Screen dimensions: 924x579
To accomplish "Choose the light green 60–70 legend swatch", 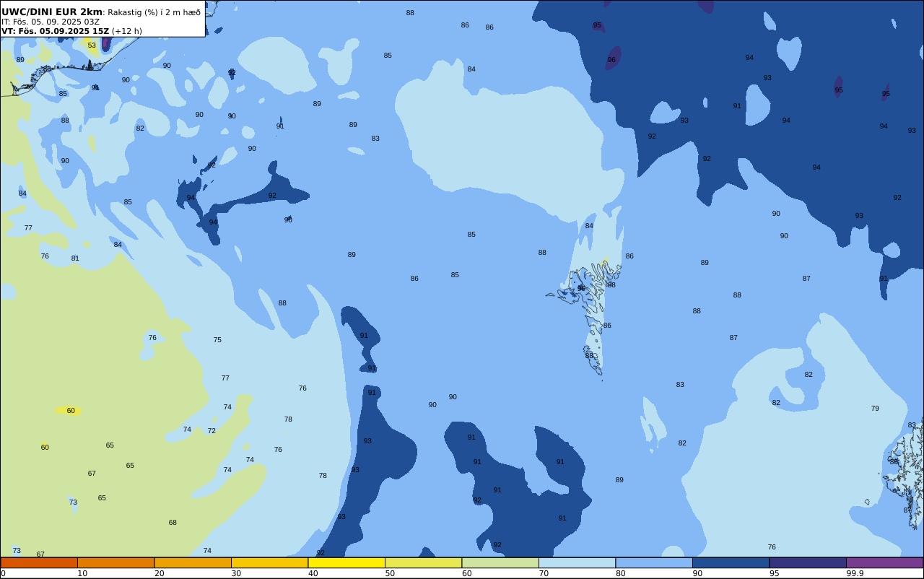I will pyautogui.click(x=500, y=562).
